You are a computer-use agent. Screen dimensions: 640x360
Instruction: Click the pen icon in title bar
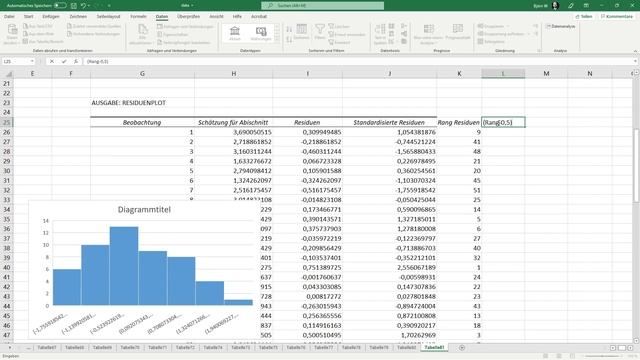571,6
